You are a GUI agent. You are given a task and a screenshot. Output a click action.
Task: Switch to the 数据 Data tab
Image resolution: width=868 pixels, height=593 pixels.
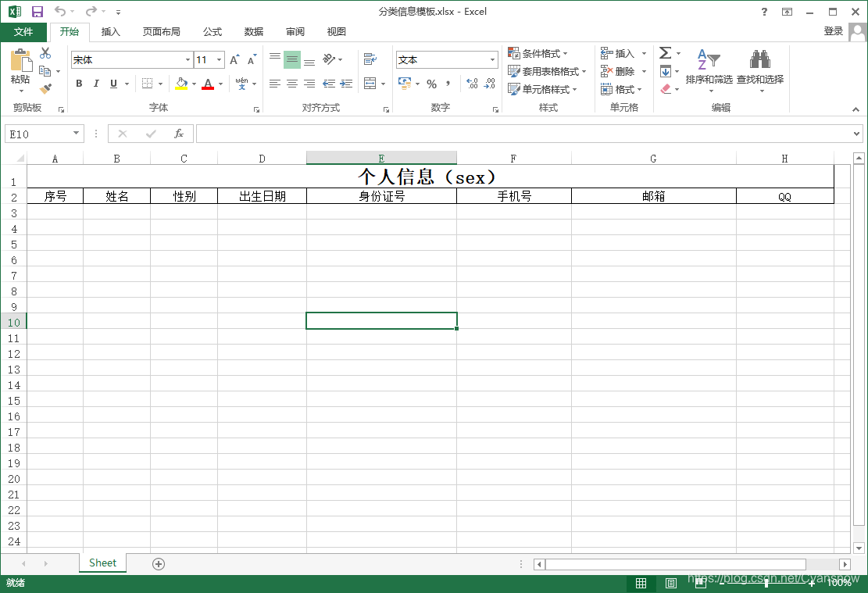click(x=254, y=31)
